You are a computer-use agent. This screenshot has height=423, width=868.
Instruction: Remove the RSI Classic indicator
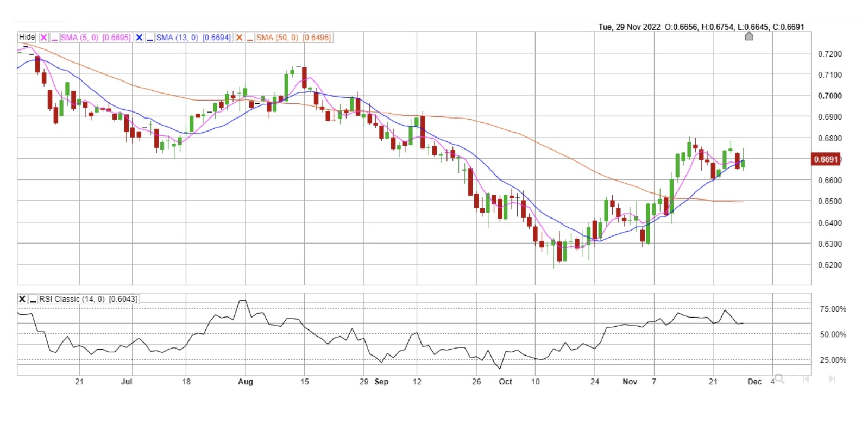(22, 299)
